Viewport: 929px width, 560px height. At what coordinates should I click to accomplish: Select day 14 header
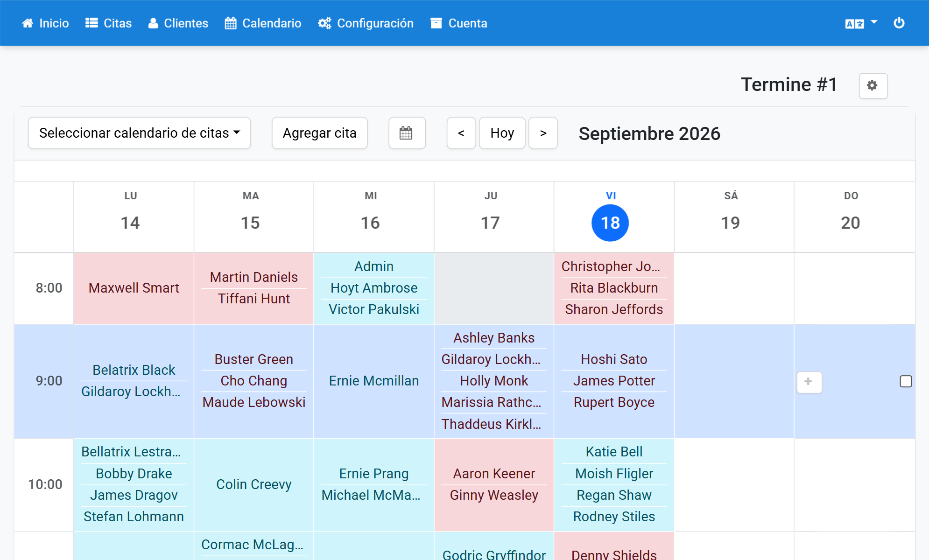point(130,223)
